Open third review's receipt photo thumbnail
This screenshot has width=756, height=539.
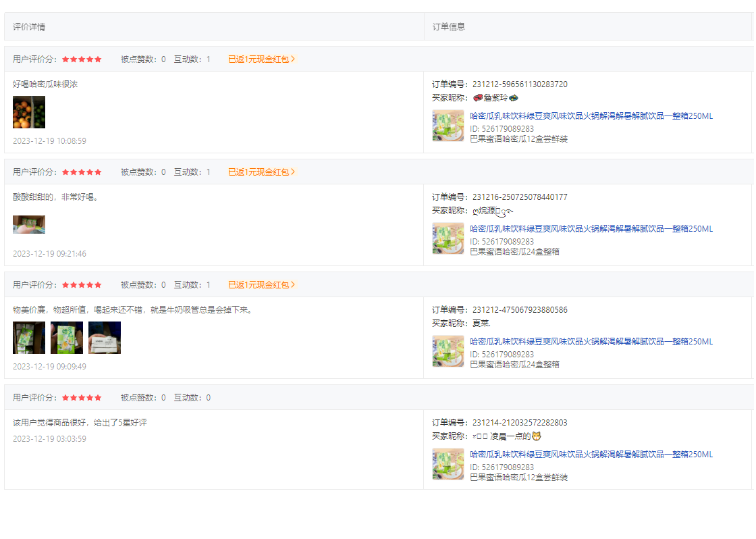[105, 338]
